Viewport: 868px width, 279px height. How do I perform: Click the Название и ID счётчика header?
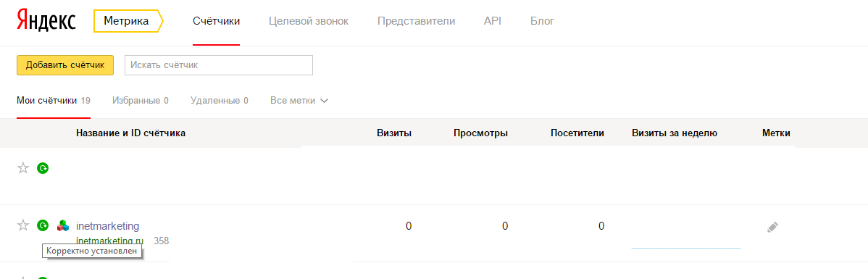(130, 133)
